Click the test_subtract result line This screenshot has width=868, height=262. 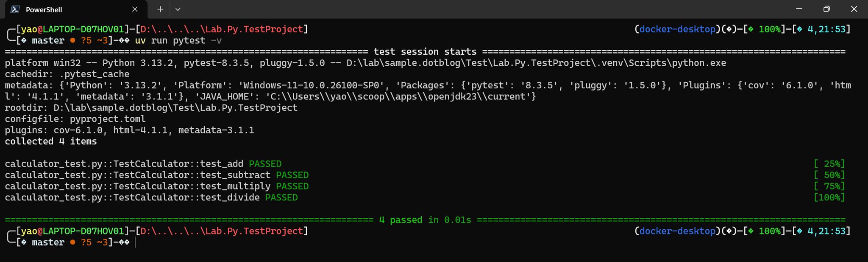tap(157, 175)
